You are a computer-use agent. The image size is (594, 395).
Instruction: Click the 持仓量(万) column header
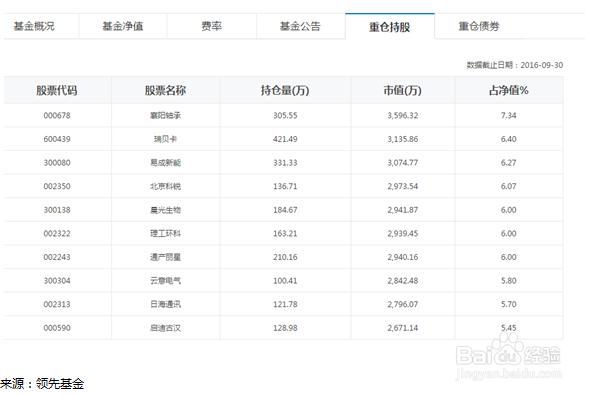285,91
